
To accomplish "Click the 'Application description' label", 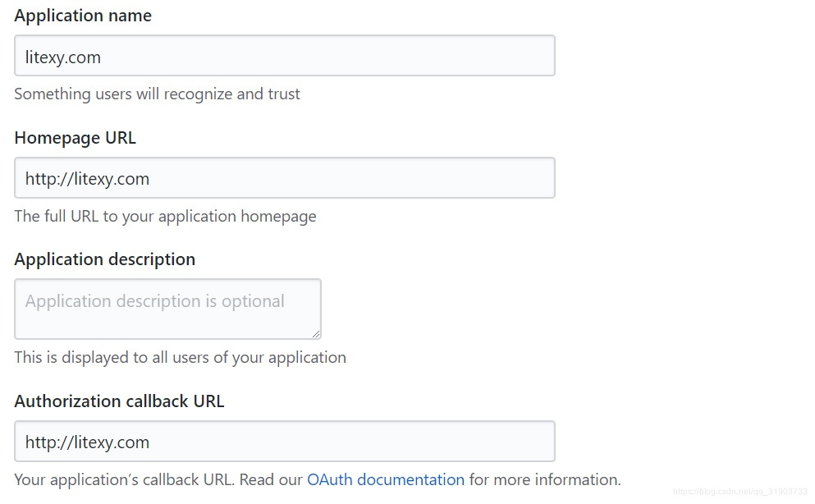I will point(104,259).
